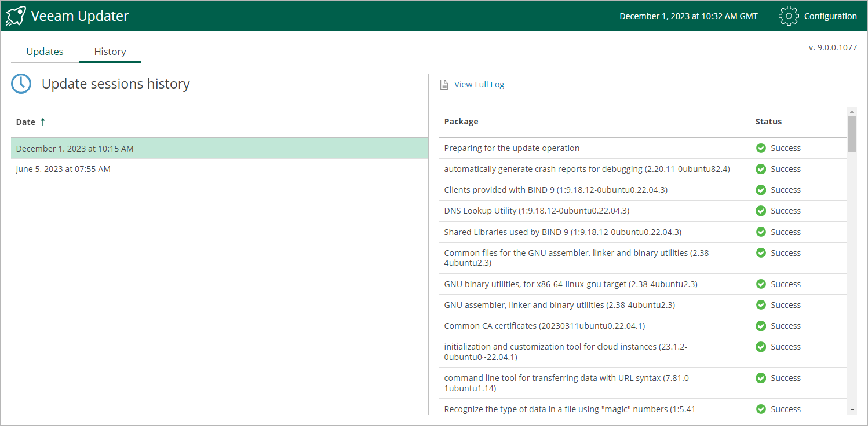Click Success status text for DNS Lookup Utility

point(786,211)
